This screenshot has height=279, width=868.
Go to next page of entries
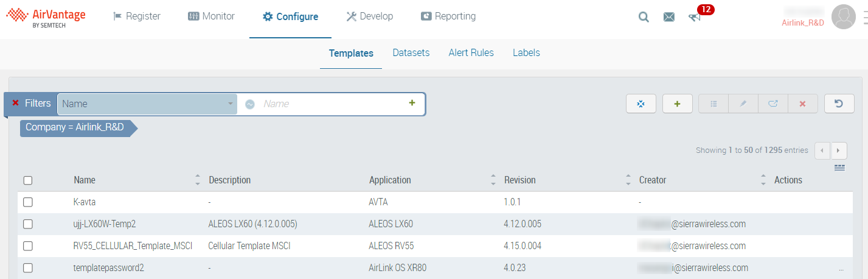point(839,150)
